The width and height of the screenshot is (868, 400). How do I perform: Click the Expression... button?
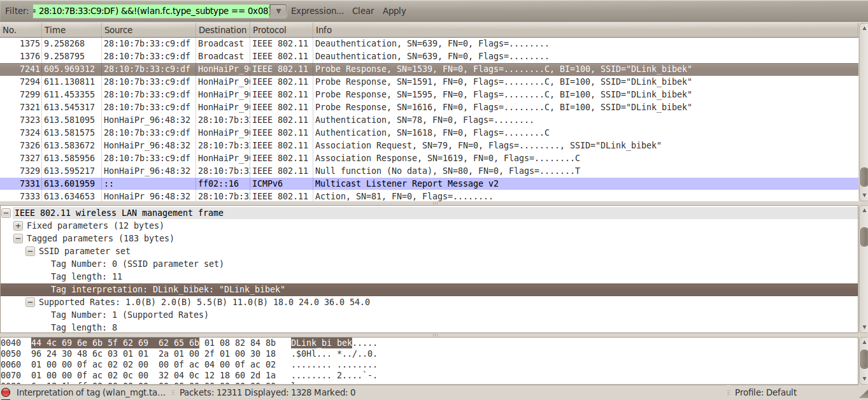[x=317, y=10]
